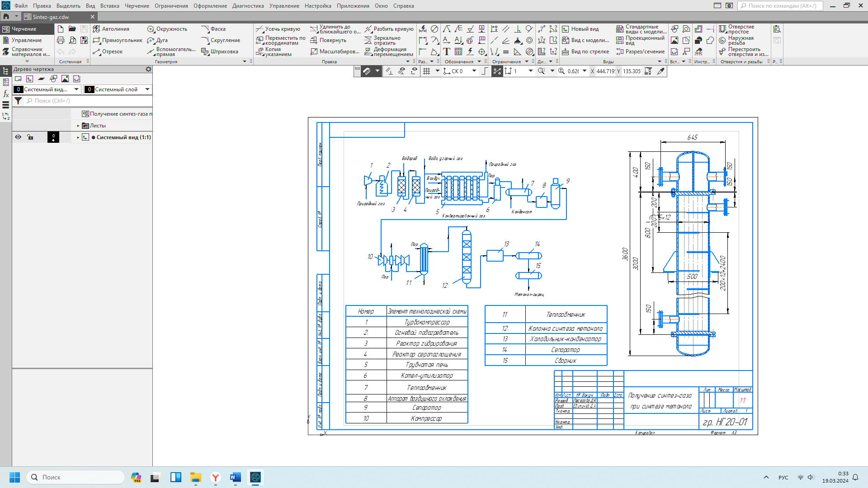Click the parallel constraint icon
This screenshot has width=868, height=488.
point(506,29)
